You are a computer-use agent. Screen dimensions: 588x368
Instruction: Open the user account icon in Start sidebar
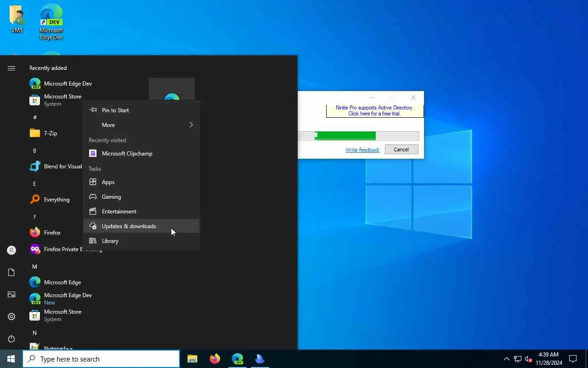pos(11,250)
